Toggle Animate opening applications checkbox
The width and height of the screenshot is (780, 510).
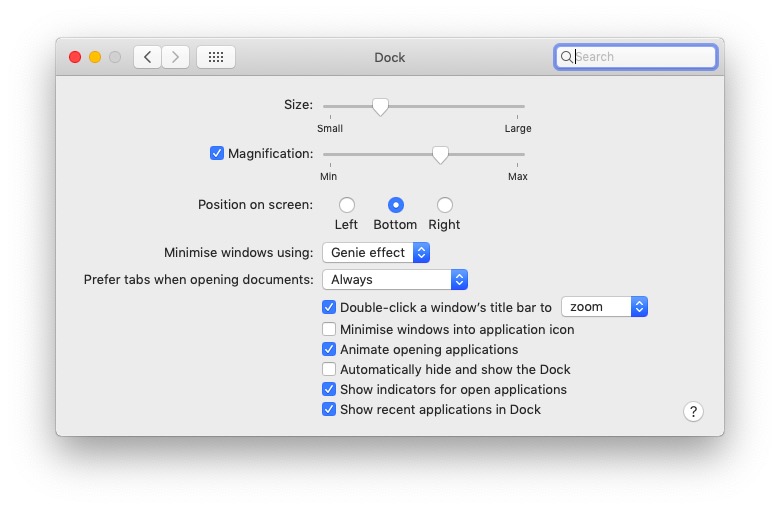click(x=329, y=349)
